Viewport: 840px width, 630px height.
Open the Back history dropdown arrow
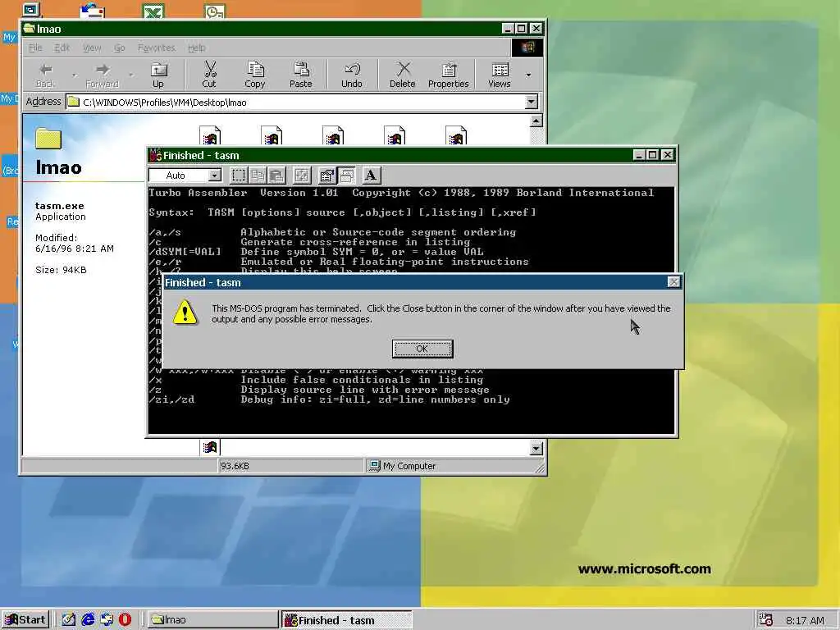click(x=74, y=75)
